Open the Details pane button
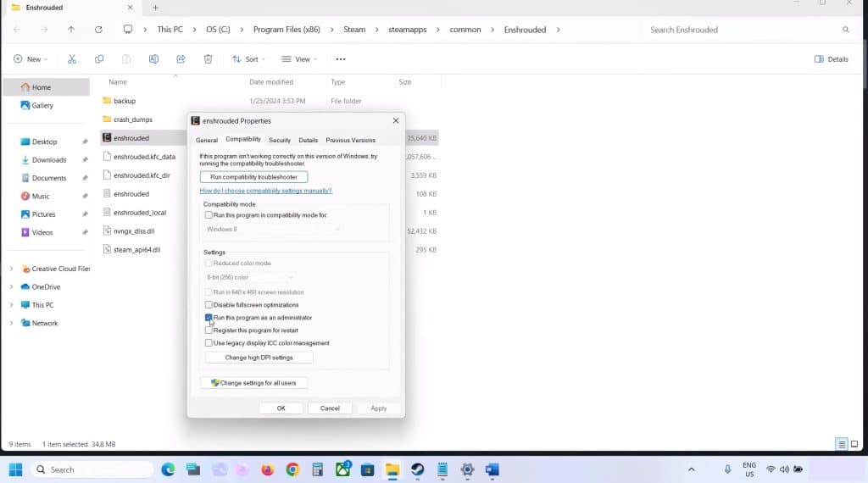Viewport: 868px width, 483px height. (x=832, y=59)
